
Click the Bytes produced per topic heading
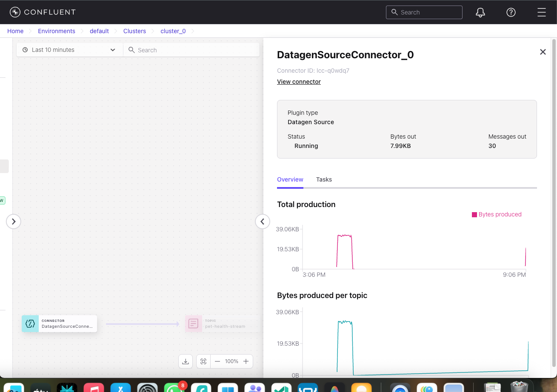[x=322, y=295]
